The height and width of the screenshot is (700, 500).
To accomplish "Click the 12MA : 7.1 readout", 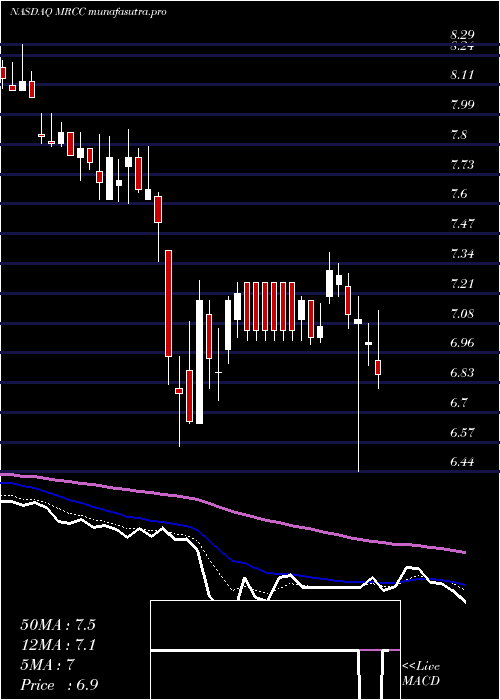I will click(58, 645).
